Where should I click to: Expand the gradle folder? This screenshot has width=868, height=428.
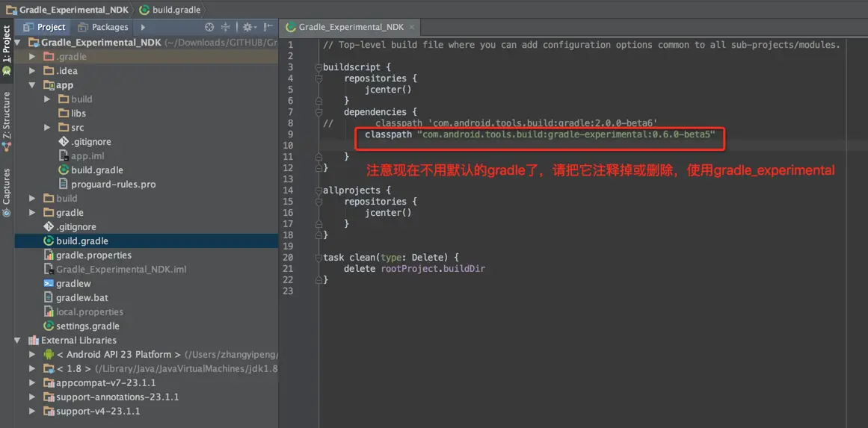[x=33, y=213]
